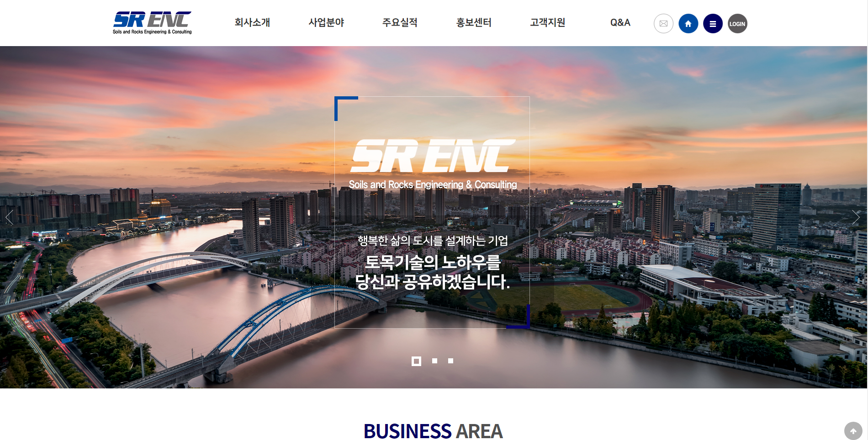Advance to next slide with right arrow
The height and width of the screenshot is (440, 868).
click(x=856, y=217)
